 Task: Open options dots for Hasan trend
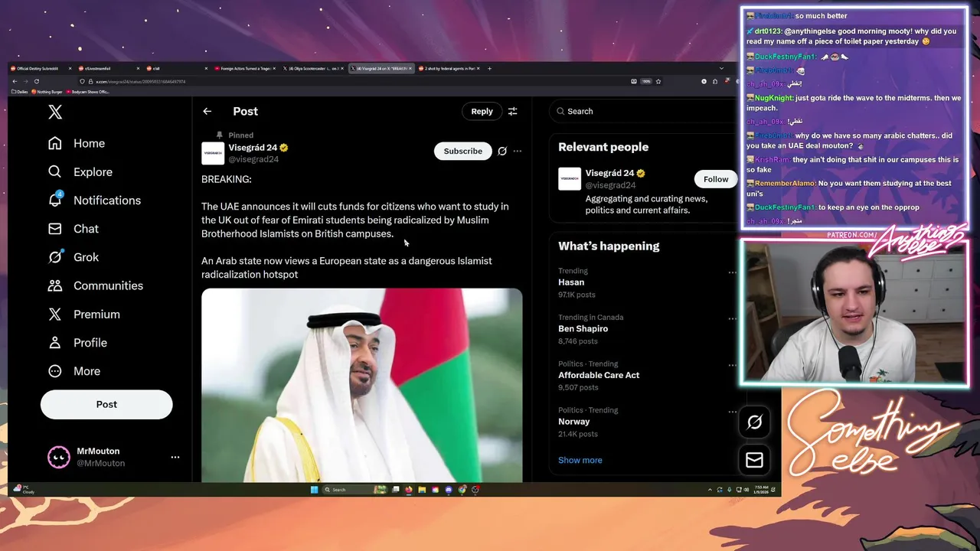point(732,272)
